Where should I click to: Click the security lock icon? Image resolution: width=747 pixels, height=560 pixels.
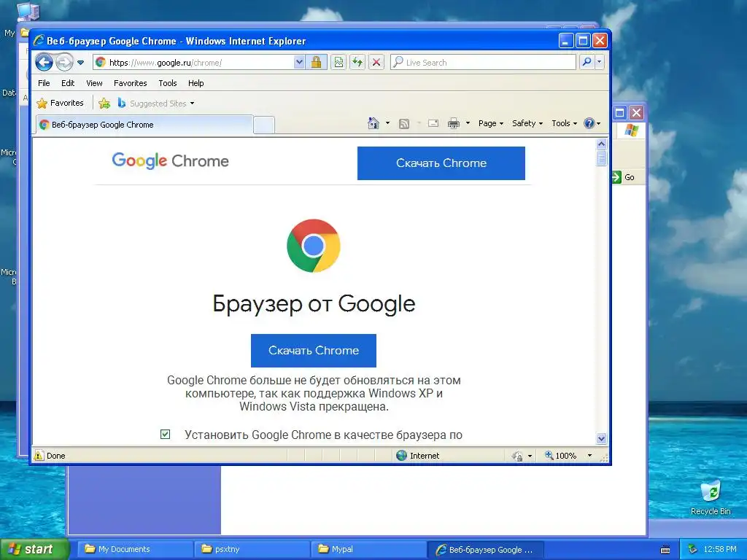point(316,63)
